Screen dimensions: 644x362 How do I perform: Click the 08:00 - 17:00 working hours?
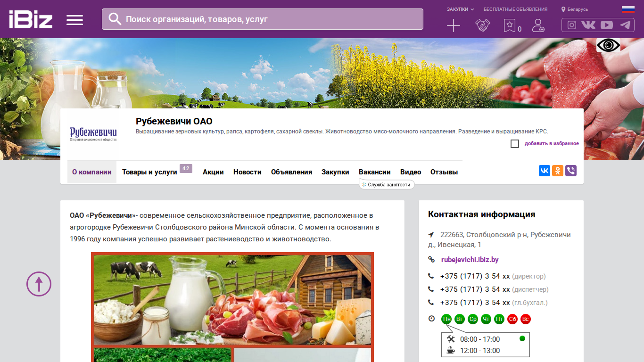[480, 339]
